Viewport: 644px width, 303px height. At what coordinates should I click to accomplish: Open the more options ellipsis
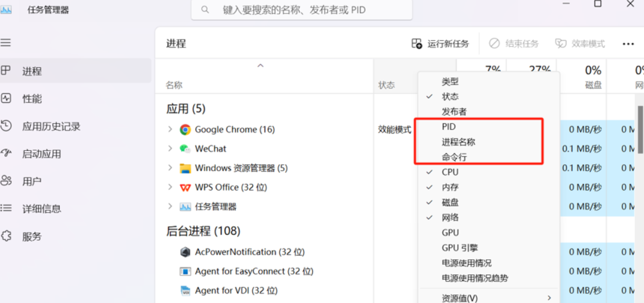628,44
